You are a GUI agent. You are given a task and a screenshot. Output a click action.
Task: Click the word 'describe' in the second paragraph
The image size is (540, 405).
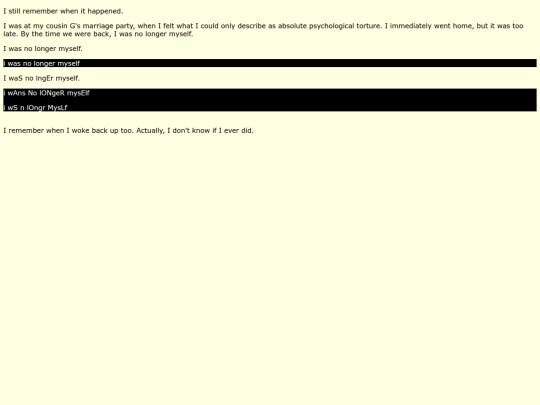(251, 26)
